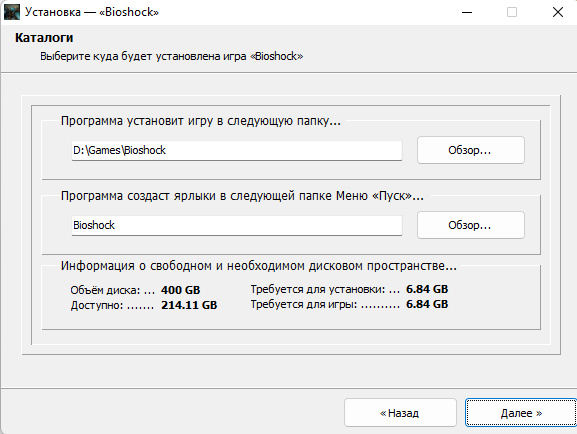Viewport: 577px width, 434px height.
Task: Click the D:\Games\Bioshock install path field
Action: click(x=237, y=150)
